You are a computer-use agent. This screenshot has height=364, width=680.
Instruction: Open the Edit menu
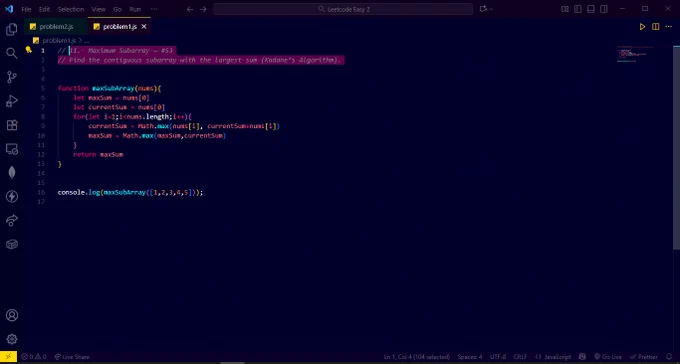coord(44,9)
